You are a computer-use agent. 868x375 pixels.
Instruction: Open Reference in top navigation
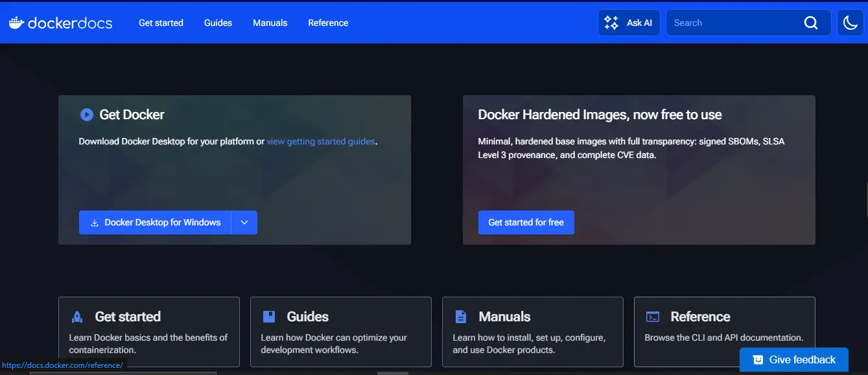pos(328,23)
